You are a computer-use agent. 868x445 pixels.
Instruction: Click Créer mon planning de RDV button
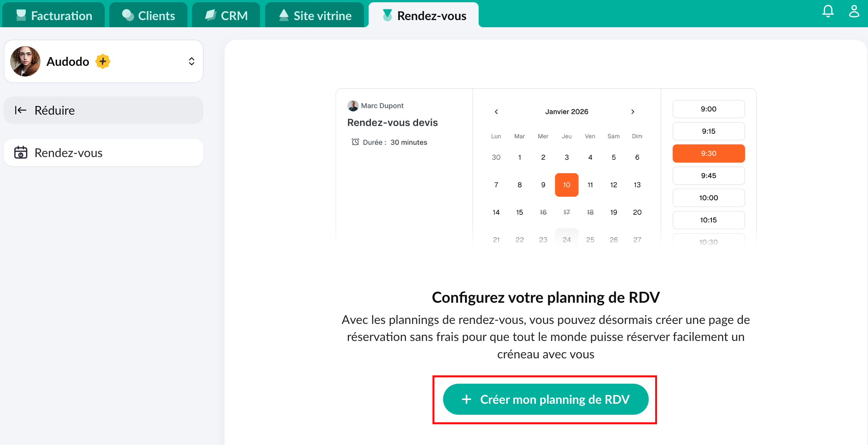[x=546, y=399]
